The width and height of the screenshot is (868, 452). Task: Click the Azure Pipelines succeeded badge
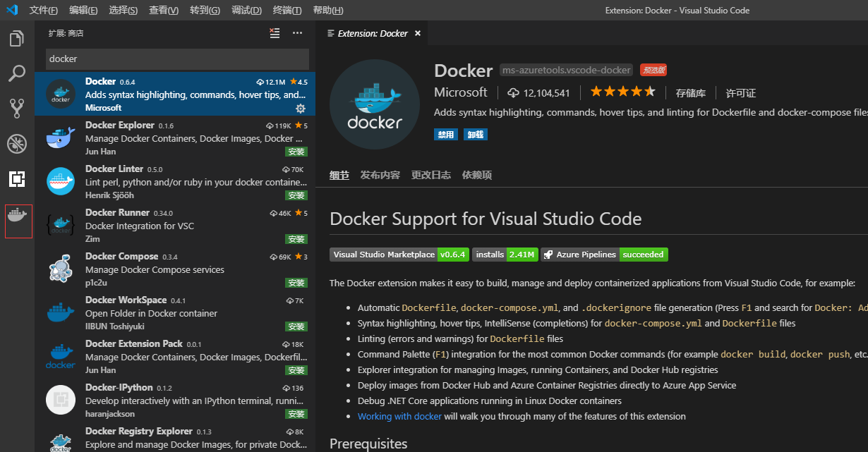click(605, 255)
